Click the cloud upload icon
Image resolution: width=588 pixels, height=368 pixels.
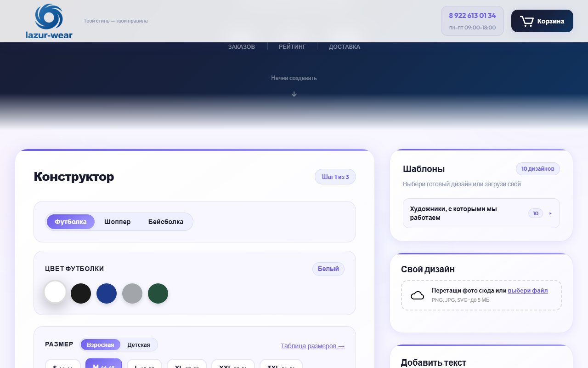click(417, 295)
